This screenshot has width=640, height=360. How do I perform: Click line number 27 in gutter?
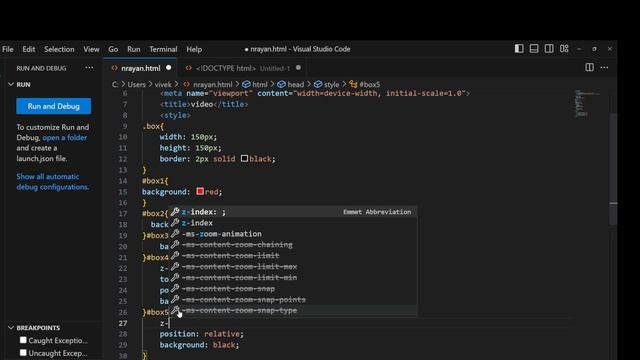click(x=123, y=323)
